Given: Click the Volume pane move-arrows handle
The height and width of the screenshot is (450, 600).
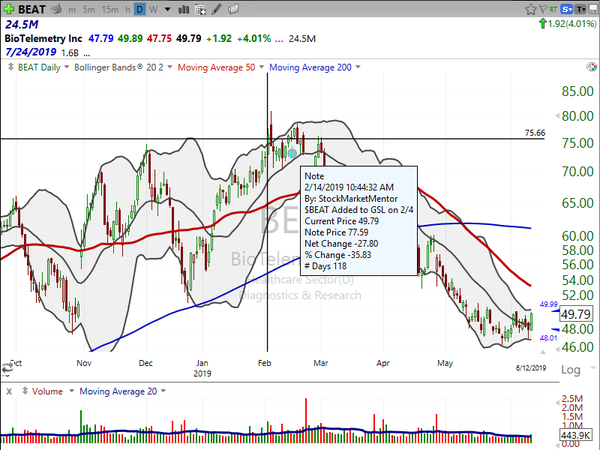Looking at the screenshot, I should tap(25, 391).
